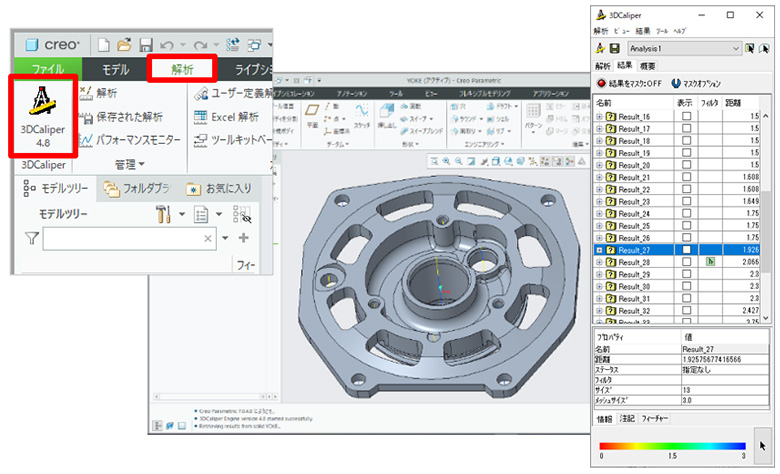Click the rainbow color scale bar

click(x=668, y=444)
